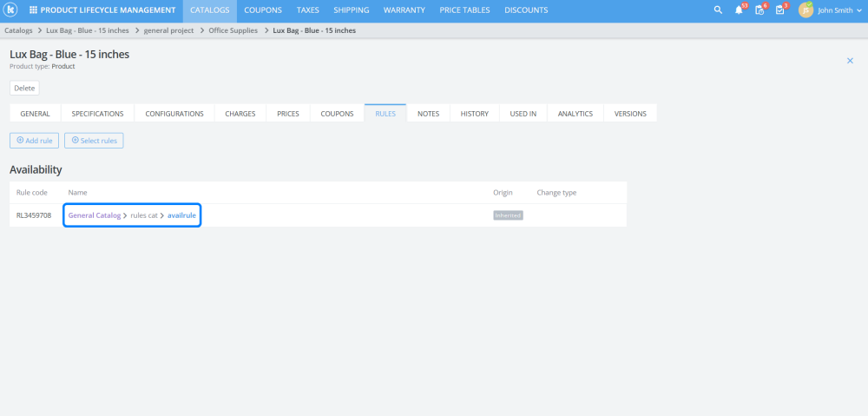Click the Select rules button
This screenshot has width=868, height=416.
coord(94,141)
